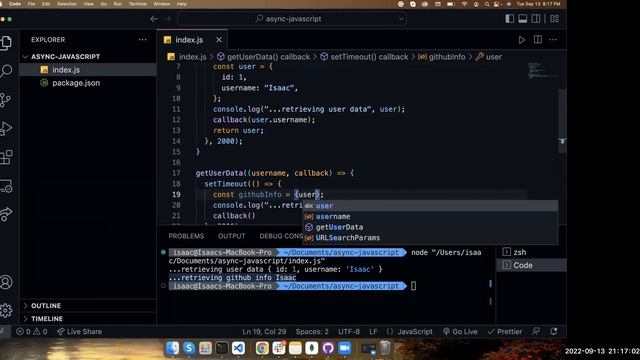
Task: Click Live Share in status bar
Action: [80, 331]
